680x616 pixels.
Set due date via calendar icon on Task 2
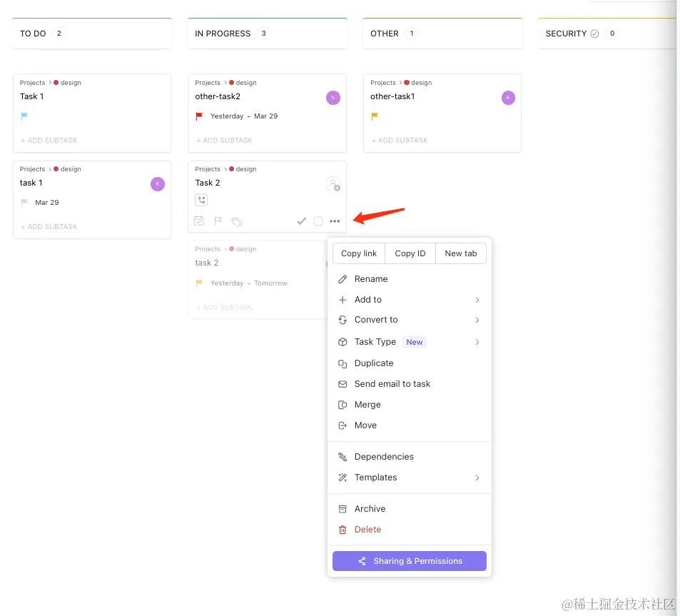click(x=198, y=221)
